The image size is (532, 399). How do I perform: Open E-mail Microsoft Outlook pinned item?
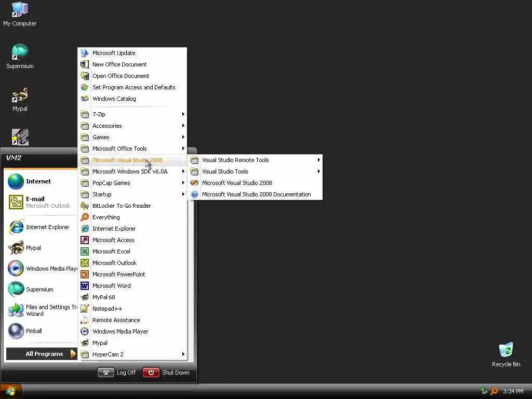(42, 202)
